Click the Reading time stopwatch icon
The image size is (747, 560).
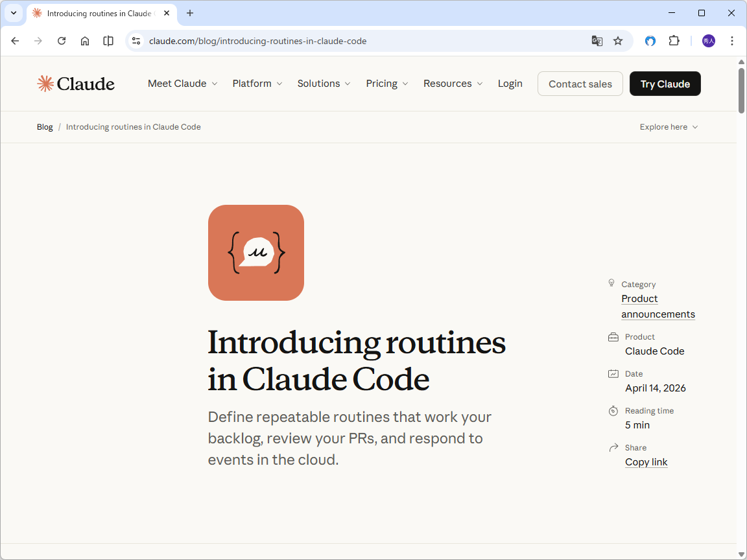click(613, 410)
